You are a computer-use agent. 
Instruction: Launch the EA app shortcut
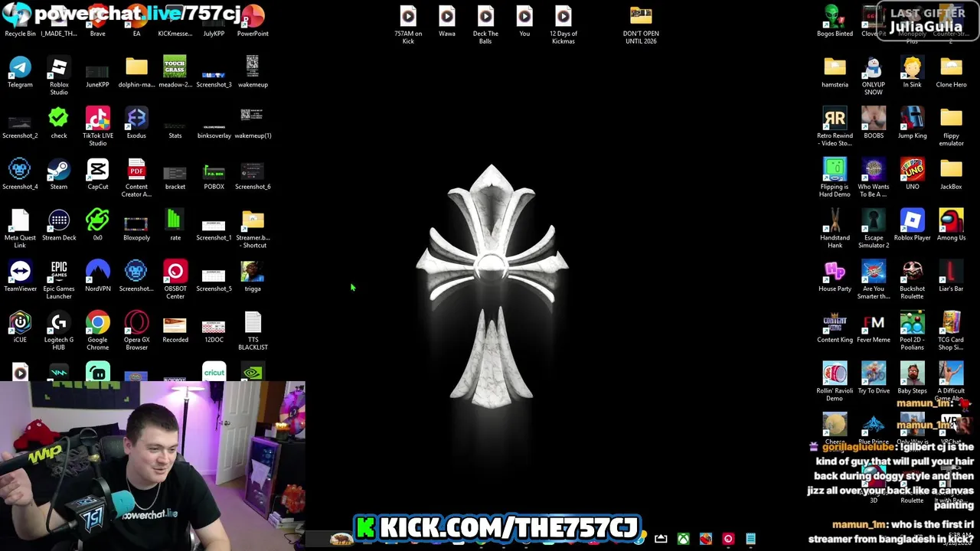pyautogui.click(x=136, y=21)
